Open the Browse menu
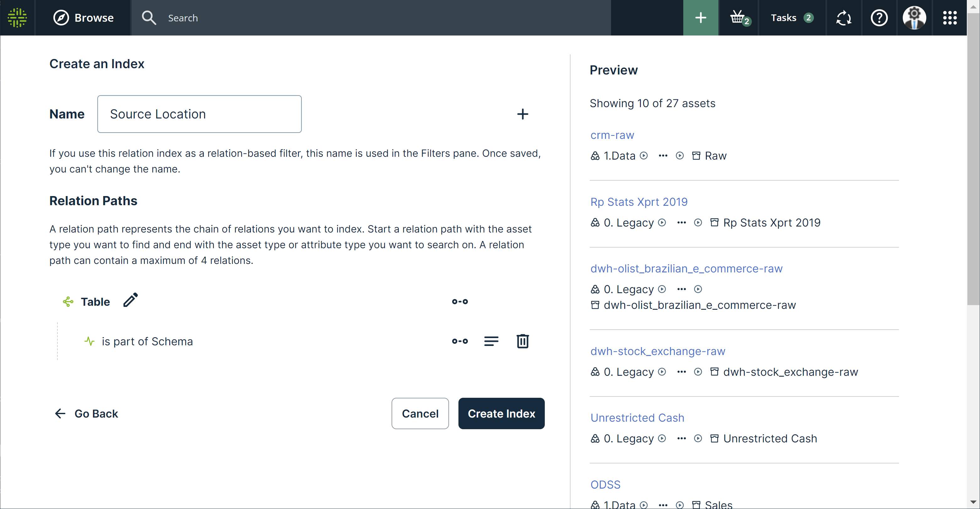 [83, 18]
